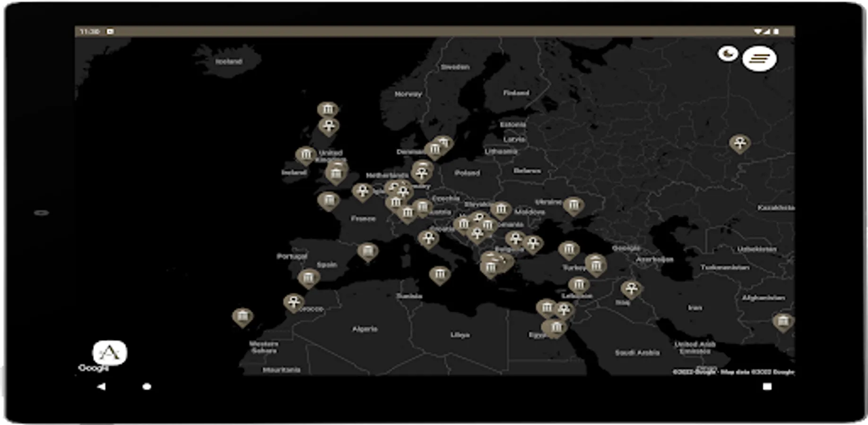868x425 pixels.
Task: Choose the ankh marker over Belgium
Action: point(363,192)
